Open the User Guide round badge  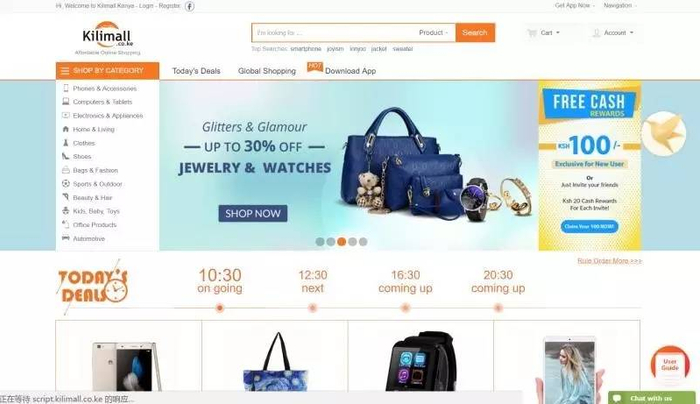pyautogui.click(x=670, y=365)
